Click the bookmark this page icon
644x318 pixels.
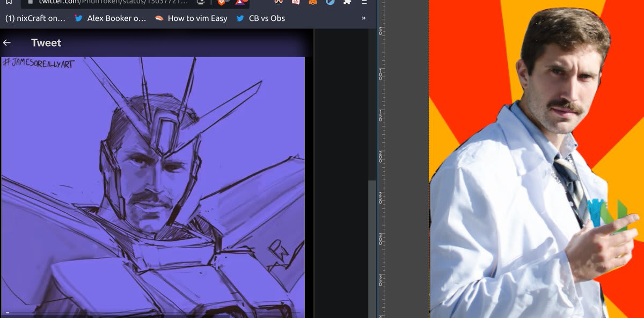point(9,2)
